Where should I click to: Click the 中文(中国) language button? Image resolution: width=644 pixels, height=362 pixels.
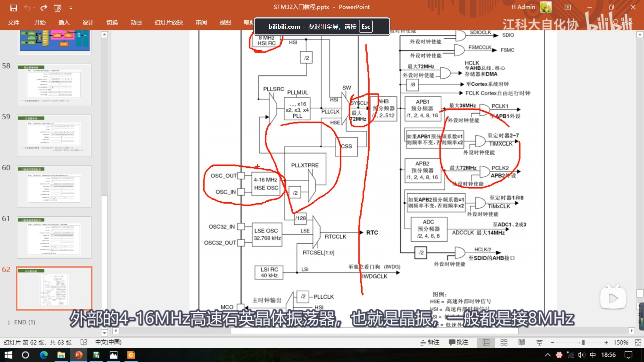coord(108,342)
